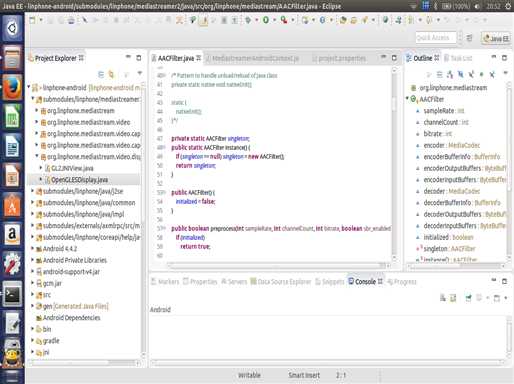This screenshot has height=384, width=514.
Task: Click the Project Explorer horizontal scrollbar
Action: tap(83, 363)
